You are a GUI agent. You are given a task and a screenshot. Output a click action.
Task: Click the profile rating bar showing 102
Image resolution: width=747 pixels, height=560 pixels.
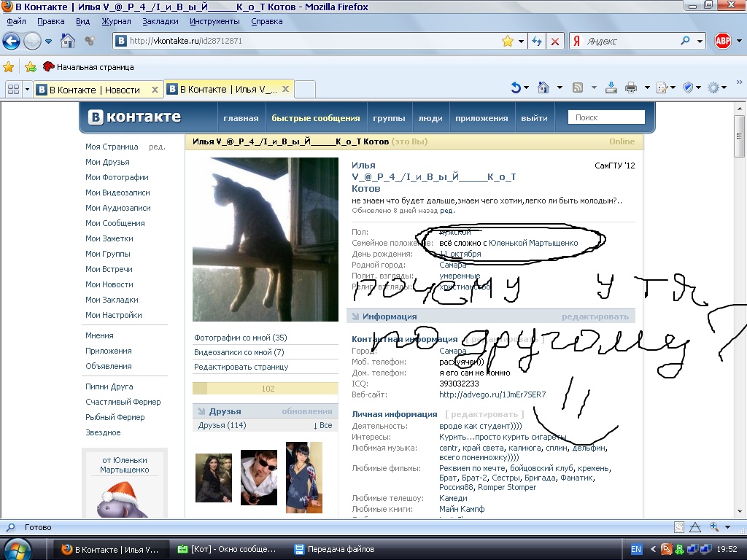[x=266, y=389]
